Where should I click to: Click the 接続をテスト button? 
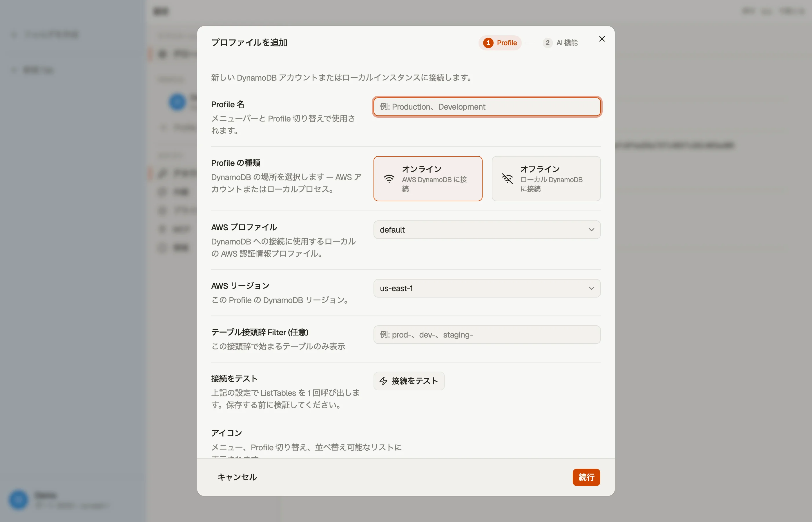pos(409,381)
